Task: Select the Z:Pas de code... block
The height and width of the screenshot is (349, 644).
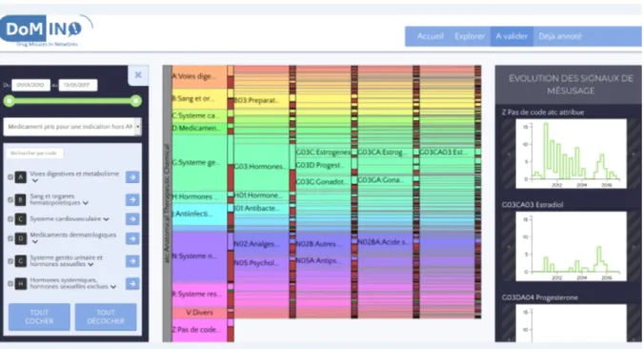Action: pos(199,330)
